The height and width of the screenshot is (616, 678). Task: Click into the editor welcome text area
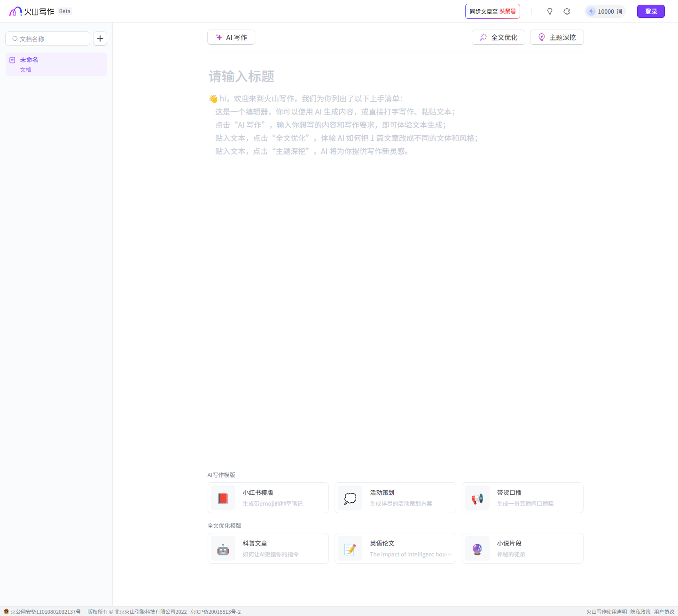pos(396,125)
